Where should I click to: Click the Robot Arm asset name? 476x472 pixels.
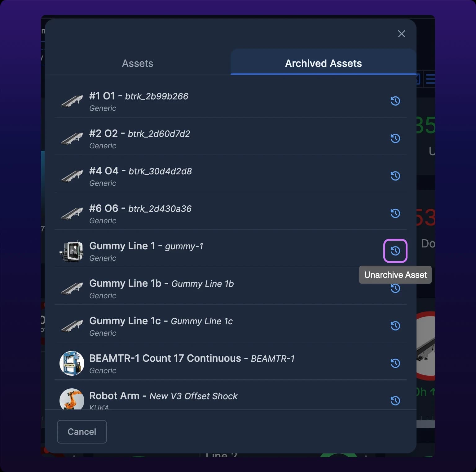pyautogui.click(x=114, y=396)
